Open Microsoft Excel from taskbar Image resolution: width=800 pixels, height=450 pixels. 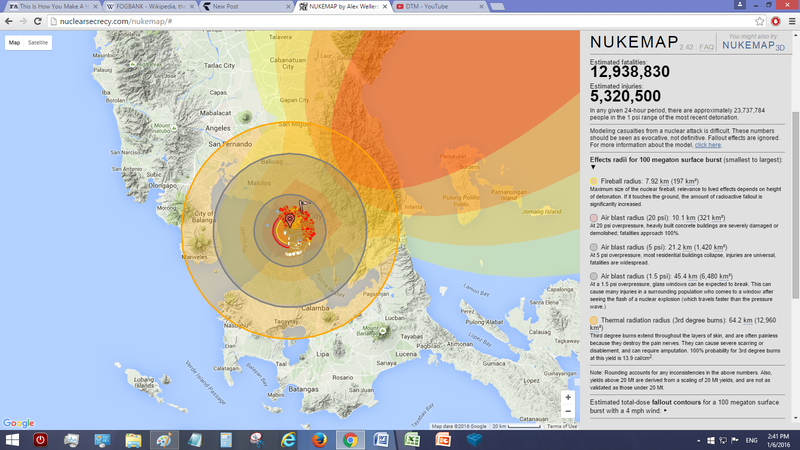(412, 440)
